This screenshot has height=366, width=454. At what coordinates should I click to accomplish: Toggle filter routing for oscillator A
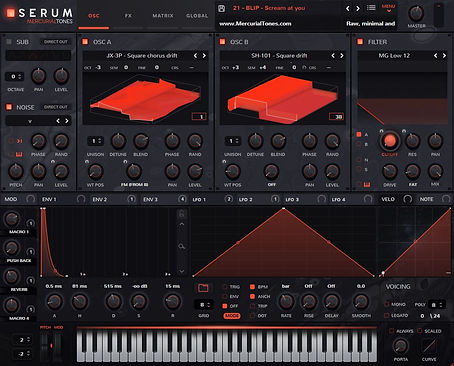tap(359, 134)
